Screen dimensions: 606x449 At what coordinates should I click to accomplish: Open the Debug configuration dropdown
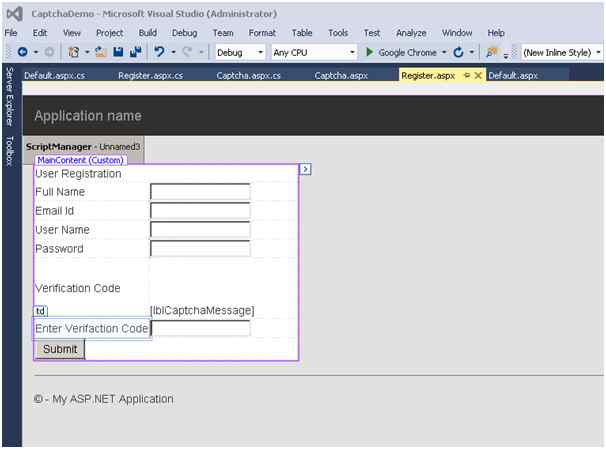(240, 52)
